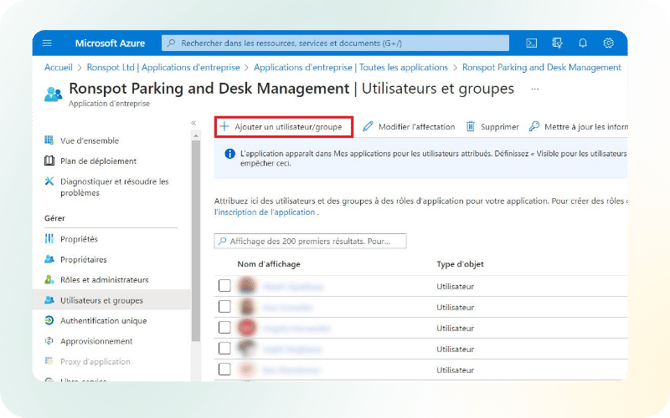This screenshot has height=418, width=670.
Task: Tick the checkbox of the second Utilisateur row
Action: [x=224, y=306]
